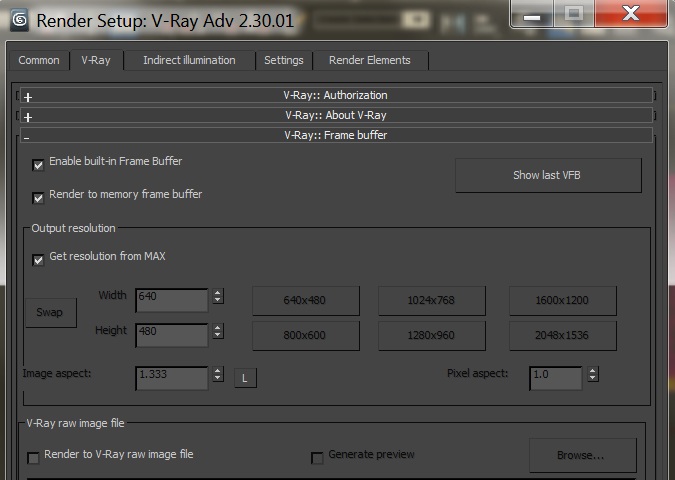Close the Render Setup window
Viewport: 675px width, 480px height.
631,14
